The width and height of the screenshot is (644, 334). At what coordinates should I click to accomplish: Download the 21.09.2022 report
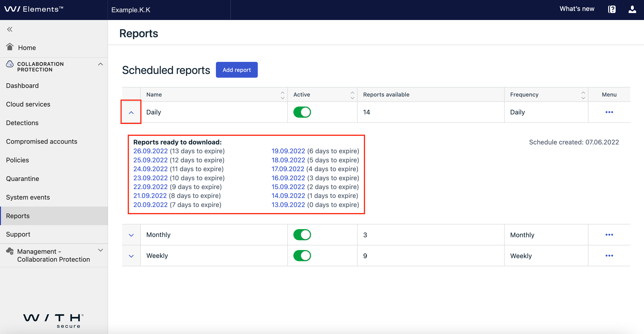150,196
